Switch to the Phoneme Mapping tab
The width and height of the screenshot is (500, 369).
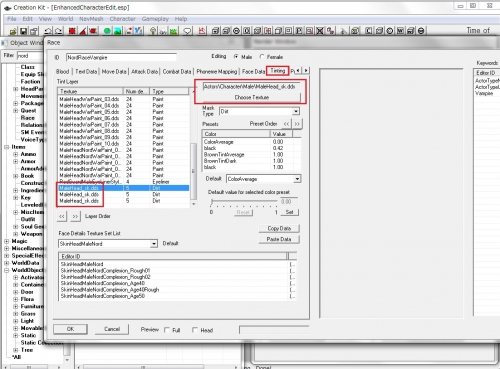217,72
